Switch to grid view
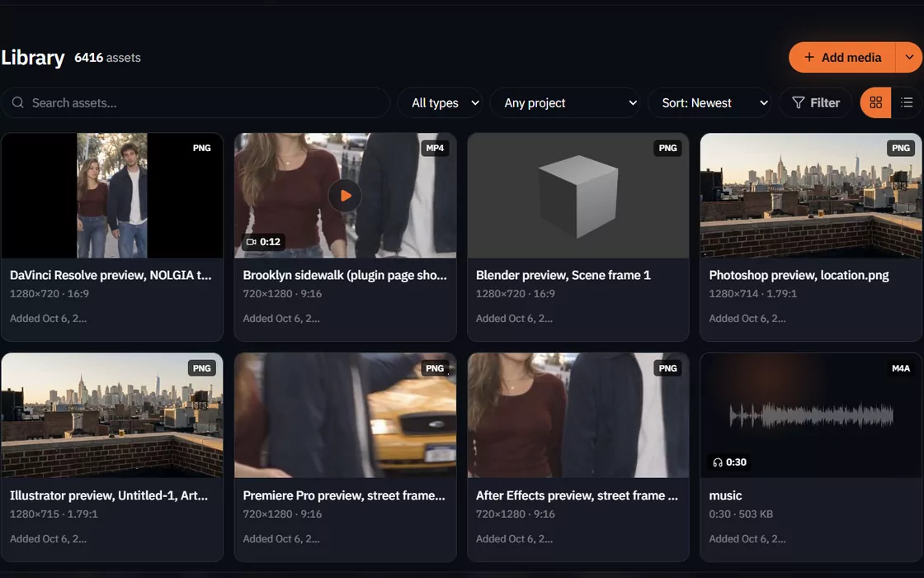 875,102
